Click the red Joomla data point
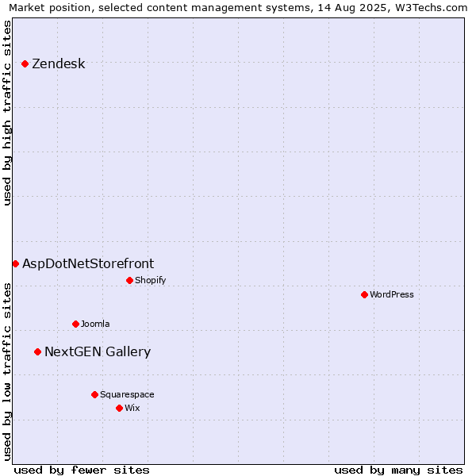Image resolution: width=476 pixels, height=476 pixels. [76, 324]
